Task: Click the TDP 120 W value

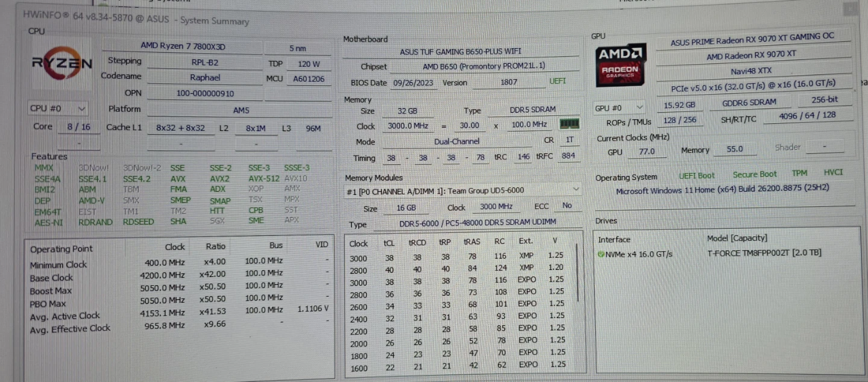Action: tap(309, 64)
